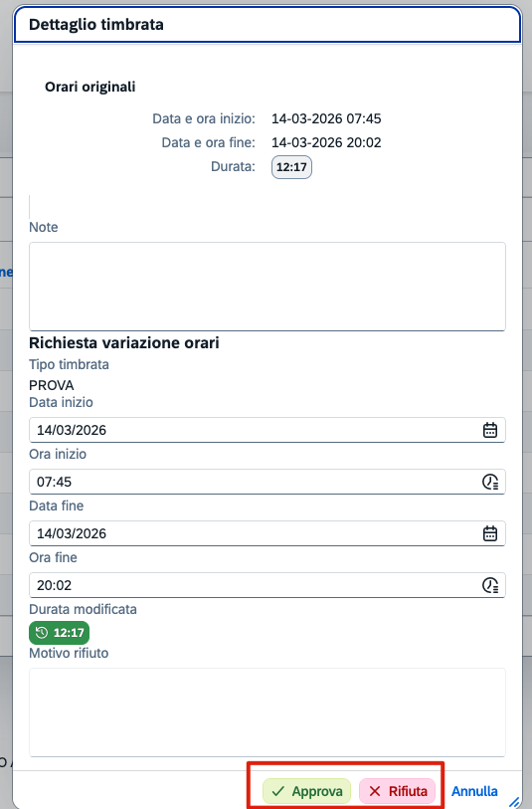Image resolution: width=532 pixels, height=809 pixels.
Task: Click the dialog resize handle at bottom corner
Action: 514,802
